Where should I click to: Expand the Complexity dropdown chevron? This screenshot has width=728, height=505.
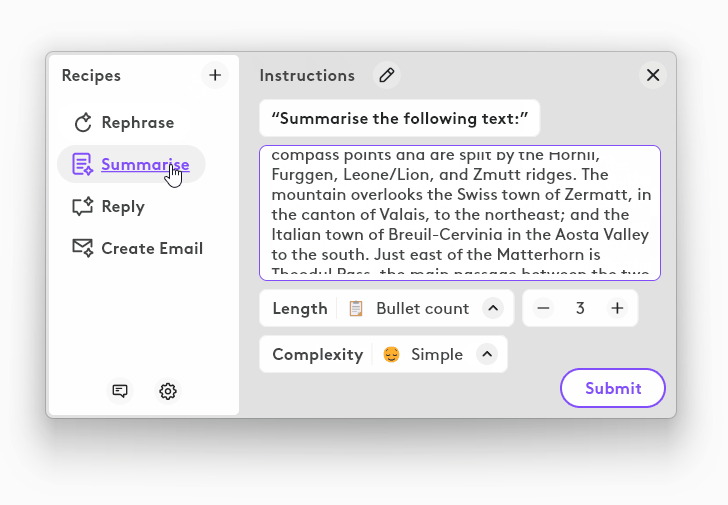coord(486,354)
